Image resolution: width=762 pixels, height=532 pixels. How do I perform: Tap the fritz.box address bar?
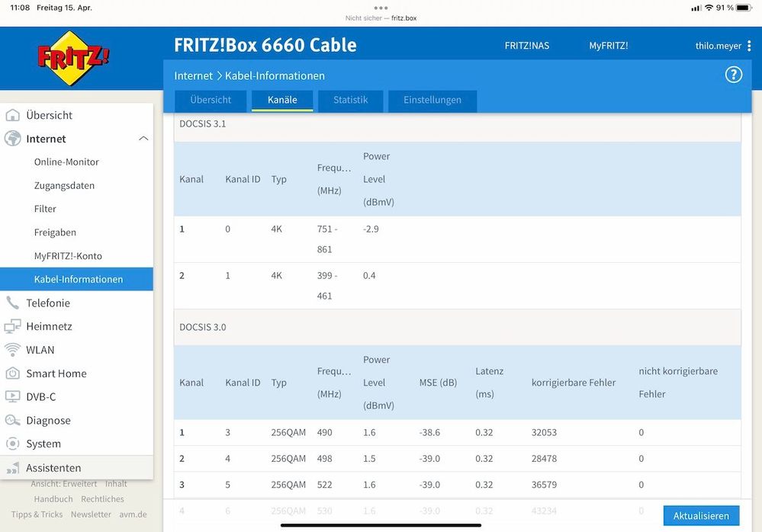(x=381, y=18)
